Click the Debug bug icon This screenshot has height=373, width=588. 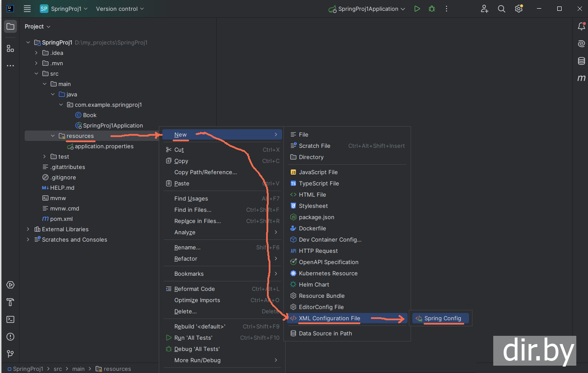coord(432,9)
